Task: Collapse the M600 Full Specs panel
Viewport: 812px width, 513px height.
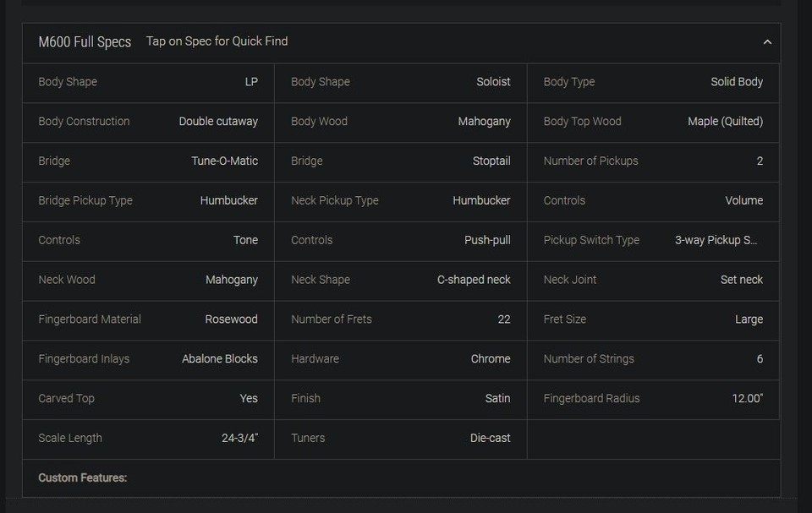Action: pyautogui.click(x=766, y=42)
